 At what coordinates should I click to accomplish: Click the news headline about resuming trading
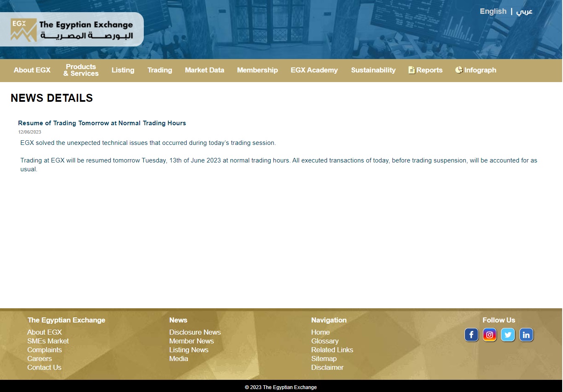pos(102,123)
